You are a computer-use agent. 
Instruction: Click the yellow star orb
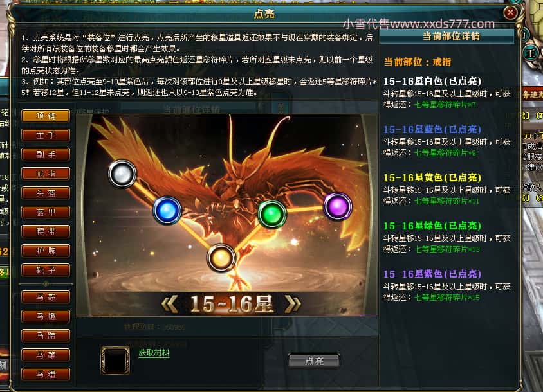[x=221, y=258]
